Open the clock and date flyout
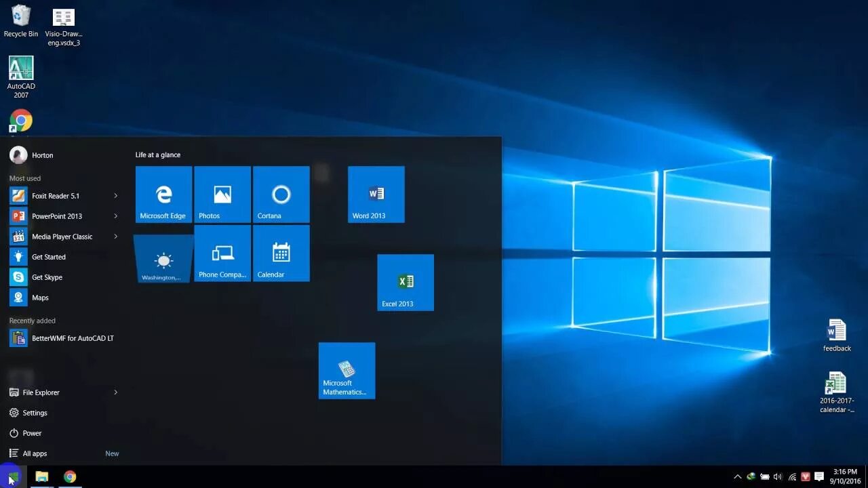This screenshot has width=868, height=488. [x=845, y=476]
